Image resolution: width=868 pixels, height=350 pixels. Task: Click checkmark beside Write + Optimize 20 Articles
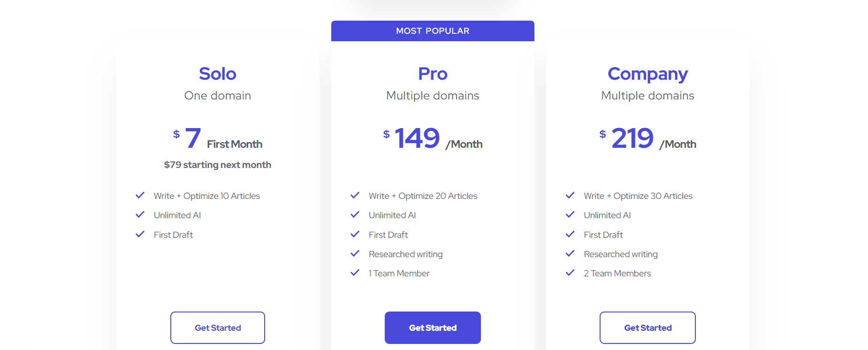pyautogui.click(x=355, y=195)
